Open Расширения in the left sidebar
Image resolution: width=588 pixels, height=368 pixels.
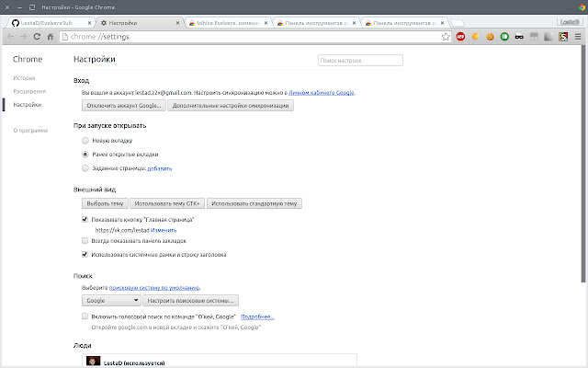point(29,91)
